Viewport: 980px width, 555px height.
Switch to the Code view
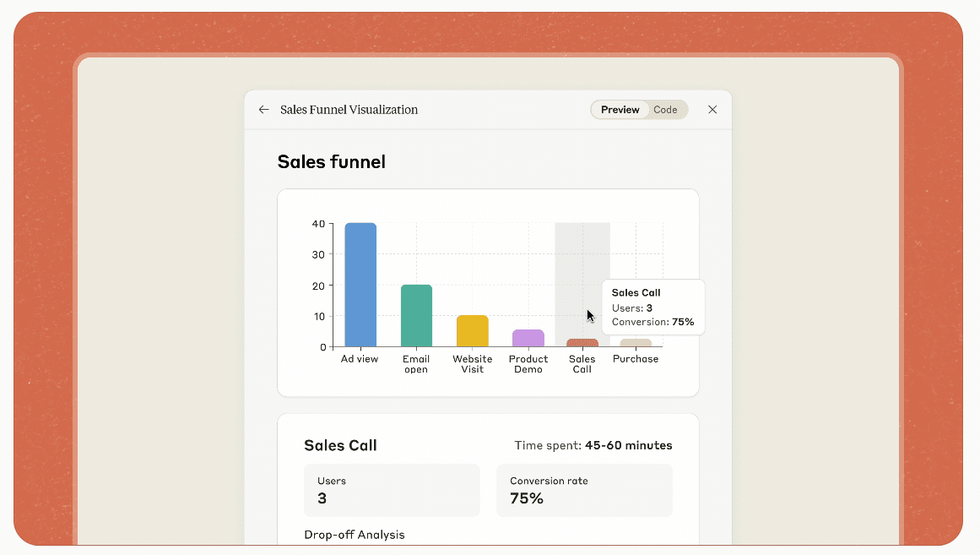665,110
